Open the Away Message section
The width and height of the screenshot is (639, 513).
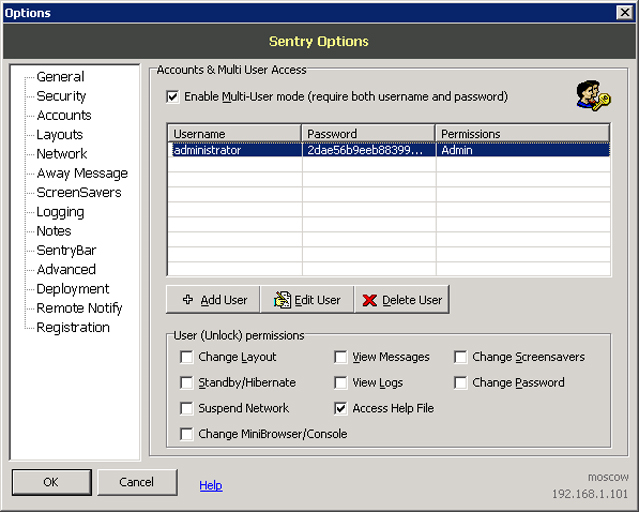coord(82,173)
